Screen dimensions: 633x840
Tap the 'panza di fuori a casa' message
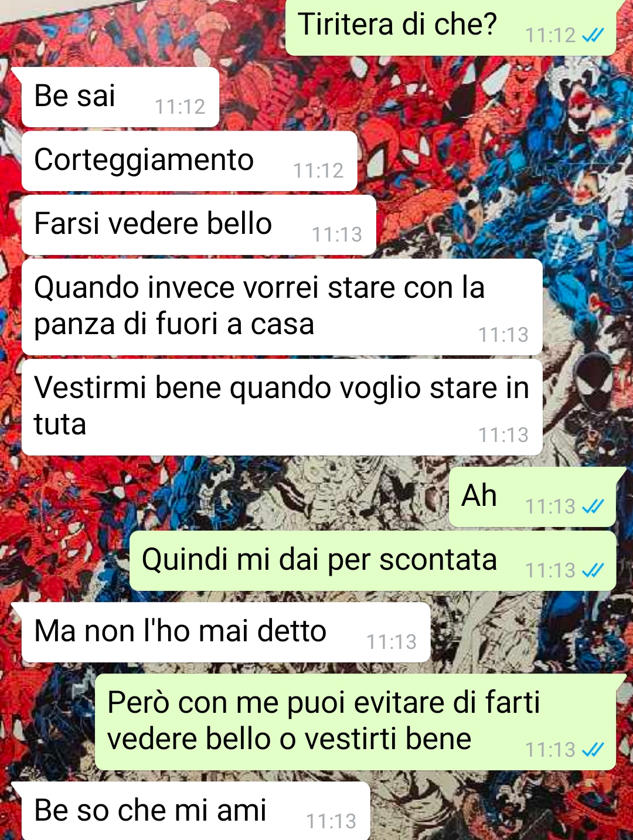[282, 307]
